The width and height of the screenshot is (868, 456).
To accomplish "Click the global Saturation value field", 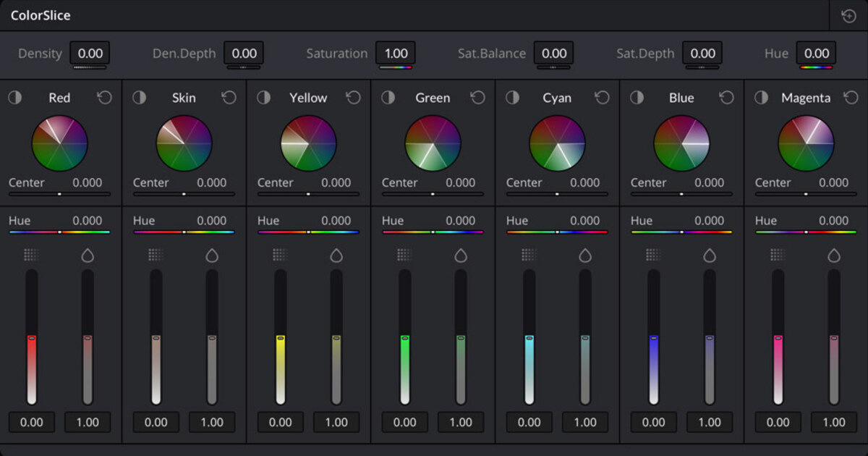I will click(396, 53).
